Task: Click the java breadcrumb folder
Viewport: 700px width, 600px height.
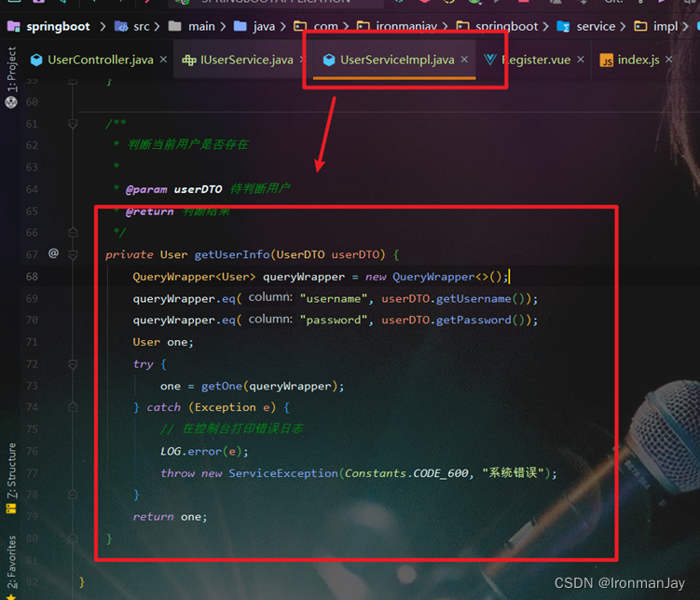Action: pos(264,27)
